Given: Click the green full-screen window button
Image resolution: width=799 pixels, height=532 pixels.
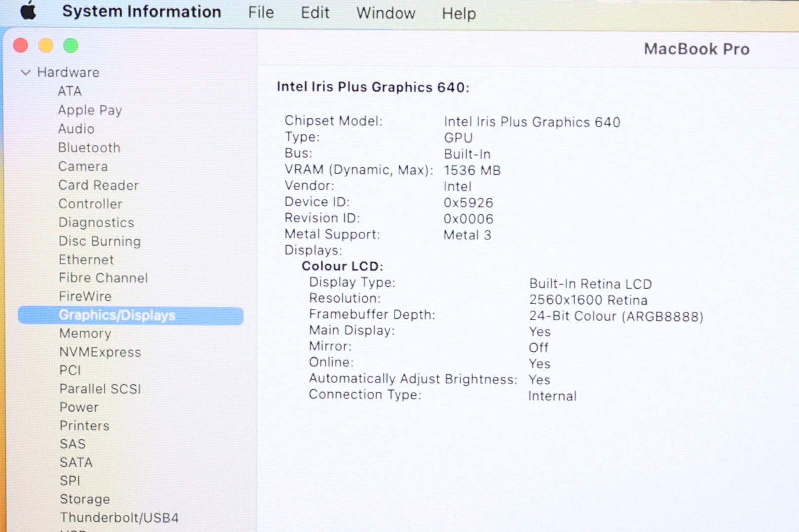Looking at the screenshot, I should (x=71, y=46).
